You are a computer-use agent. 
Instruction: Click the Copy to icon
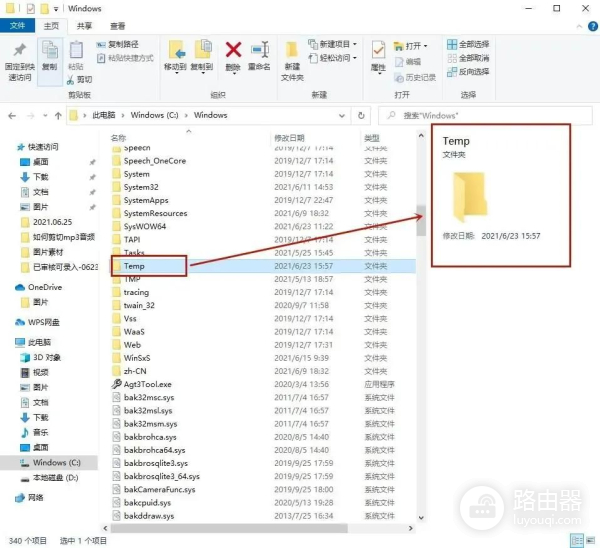coord(202,50)
